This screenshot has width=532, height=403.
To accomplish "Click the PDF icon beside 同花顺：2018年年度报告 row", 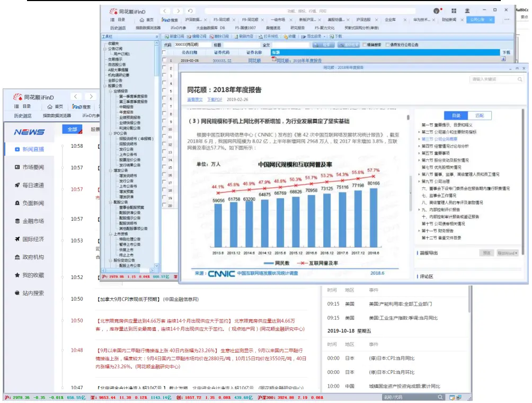I will (274, 59).
